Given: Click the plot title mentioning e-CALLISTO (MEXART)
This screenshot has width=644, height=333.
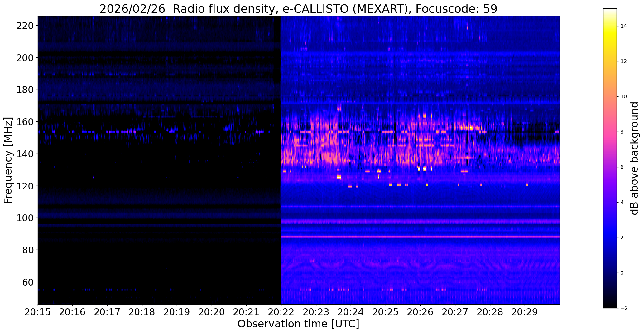Looking at the screenshot, I should point(298,9).
